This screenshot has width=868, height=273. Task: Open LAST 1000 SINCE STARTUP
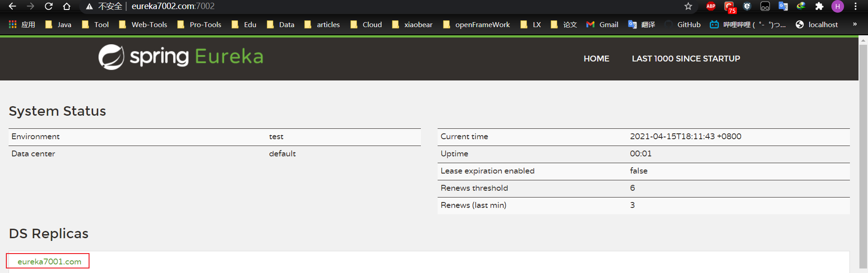(686, 59)
